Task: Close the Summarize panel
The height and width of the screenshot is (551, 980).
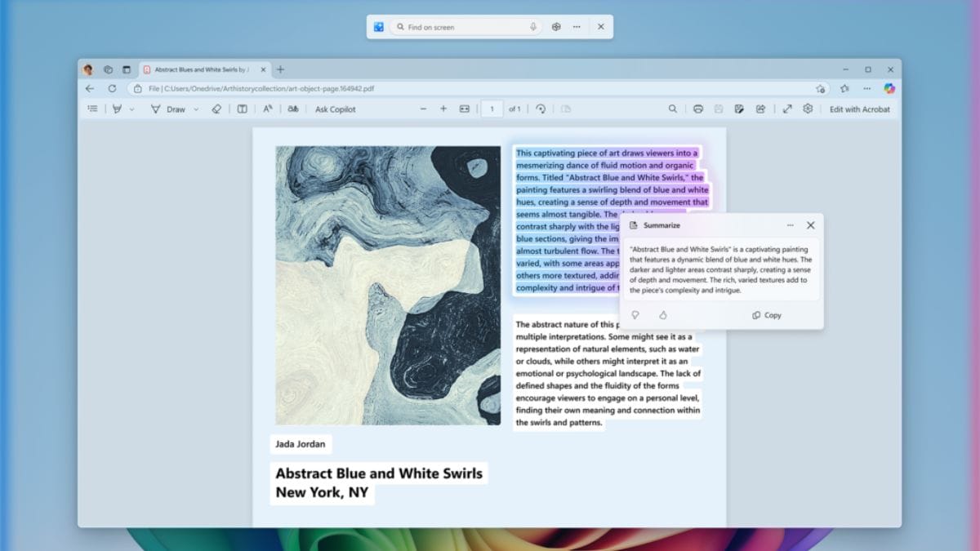Action: (810, 225)
